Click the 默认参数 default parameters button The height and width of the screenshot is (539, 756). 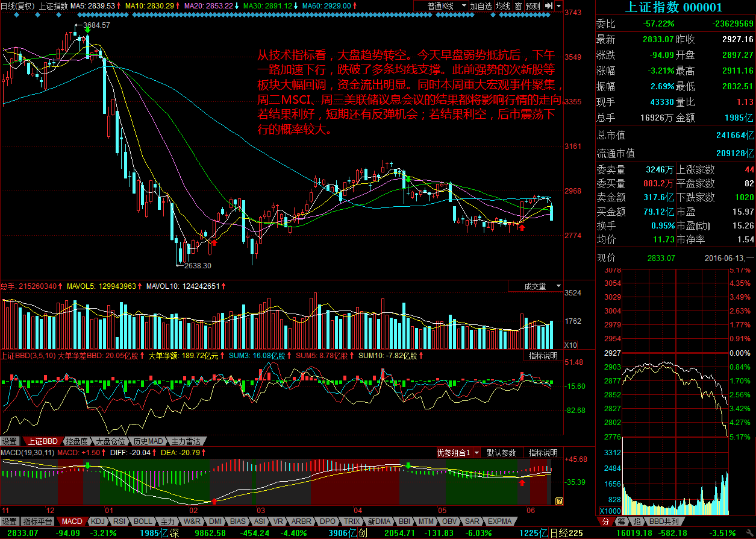(x=501, y=453)
